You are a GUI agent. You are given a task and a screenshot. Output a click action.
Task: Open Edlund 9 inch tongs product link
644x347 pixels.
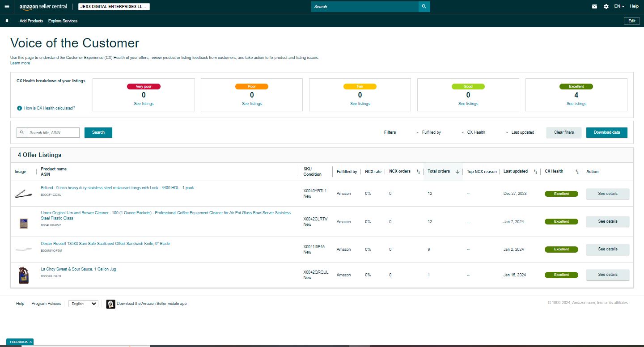click(117, 188)
